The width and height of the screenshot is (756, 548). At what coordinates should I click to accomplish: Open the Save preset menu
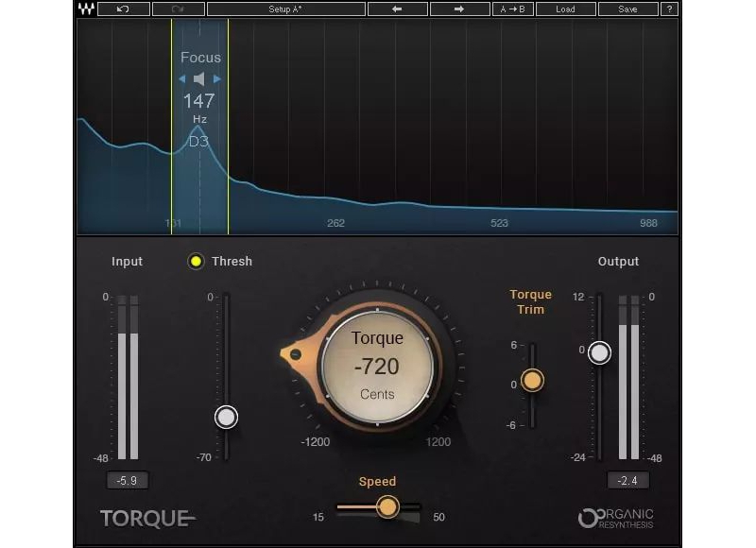coord(627,9)
